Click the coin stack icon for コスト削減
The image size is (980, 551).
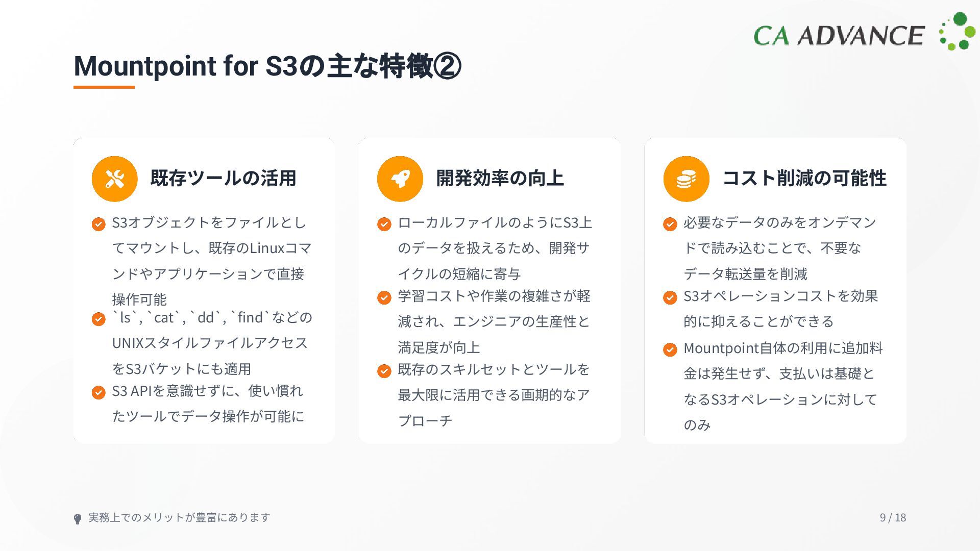tap(686, 179)
